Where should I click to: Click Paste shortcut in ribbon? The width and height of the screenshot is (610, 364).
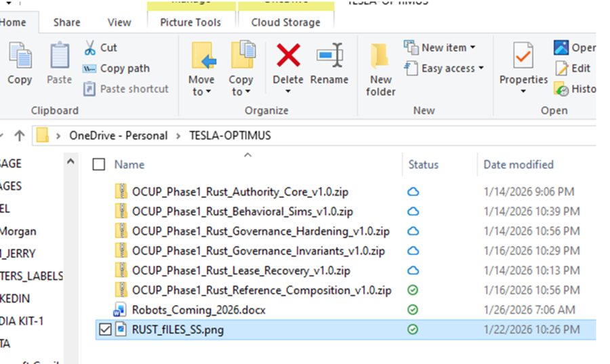[125, 89]
